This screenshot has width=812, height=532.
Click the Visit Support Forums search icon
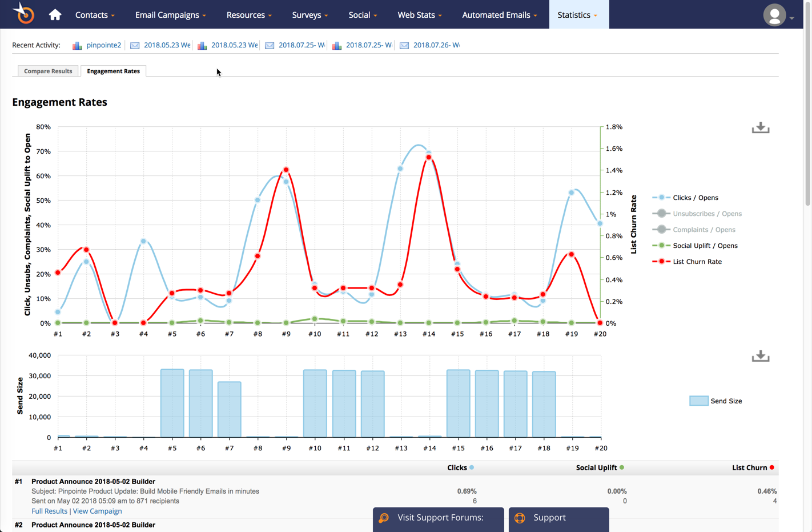click(x=384, y=518)
